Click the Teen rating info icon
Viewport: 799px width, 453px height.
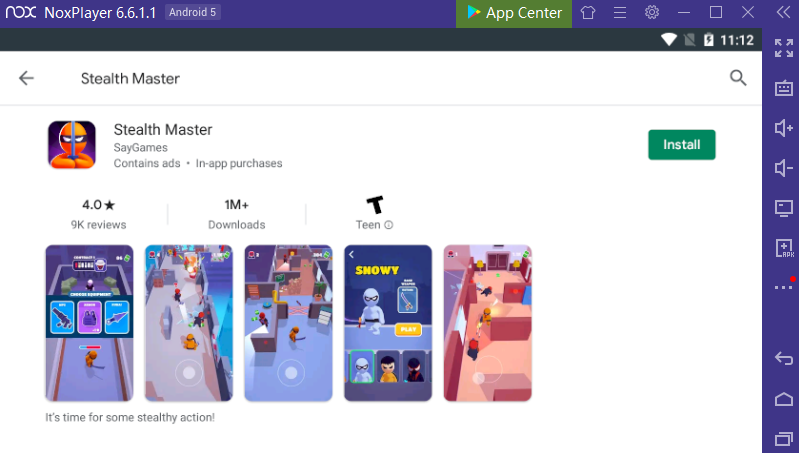point(388,225)
